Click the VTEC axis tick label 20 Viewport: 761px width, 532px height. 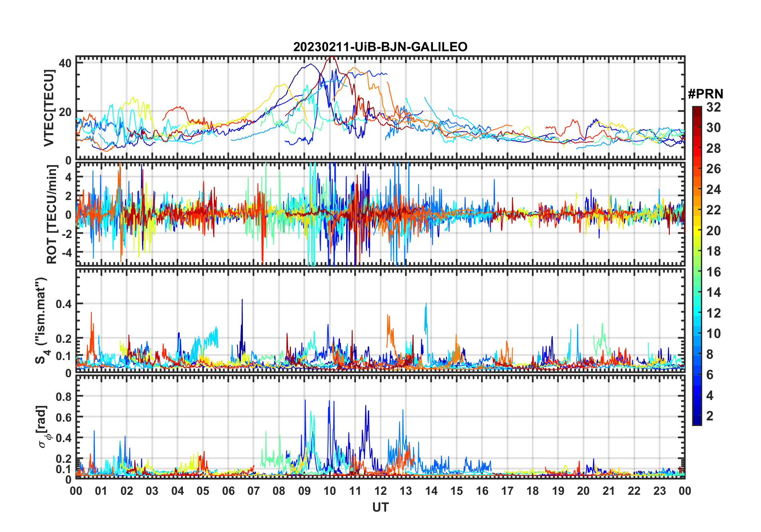coord(65,112)
